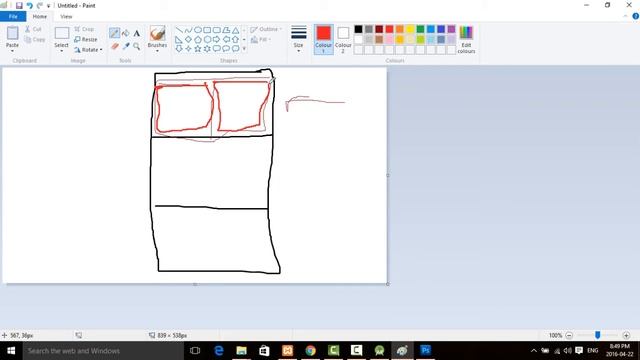Viewport: 640px width, 360px height.
Task: Pick the purple colour swatch
Action: point(451,29)
